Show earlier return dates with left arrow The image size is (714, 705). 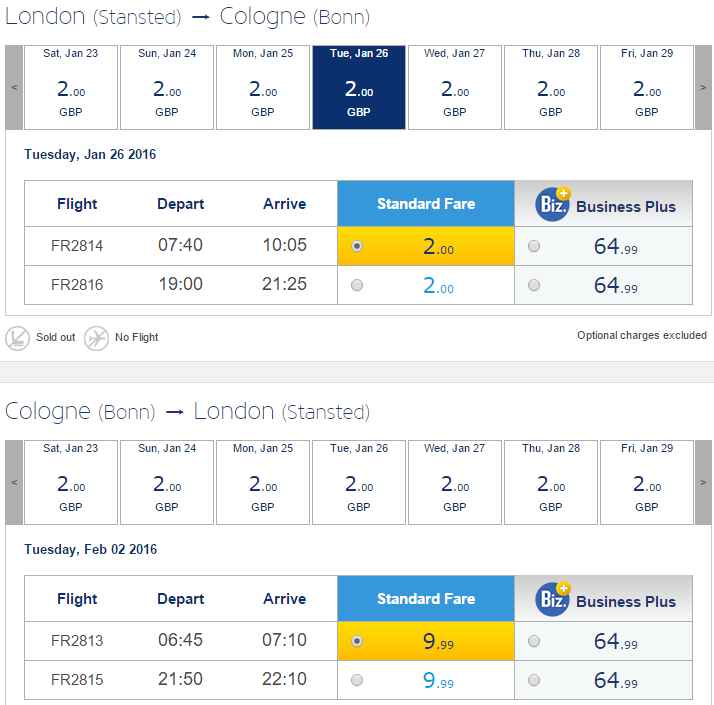(x=14, y=482)
